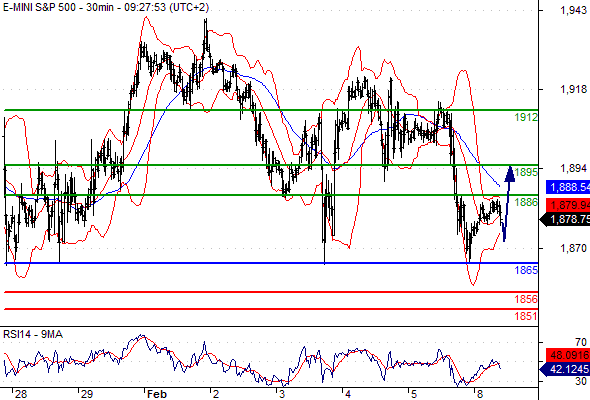
Task: Click the 8 date axis label
Action: (480, 394)
